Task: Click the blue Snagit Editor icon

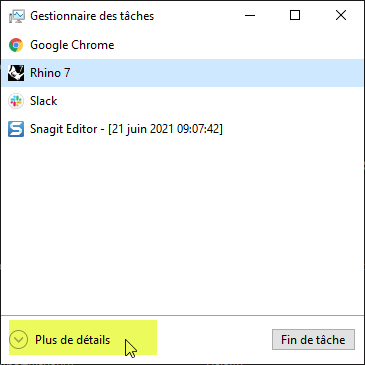Action: [x=16, y=129]
